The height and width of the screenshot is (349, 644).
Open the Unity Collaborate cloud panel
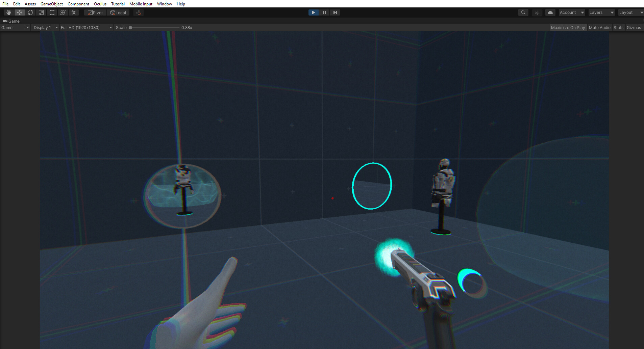[x=550, y=12]
